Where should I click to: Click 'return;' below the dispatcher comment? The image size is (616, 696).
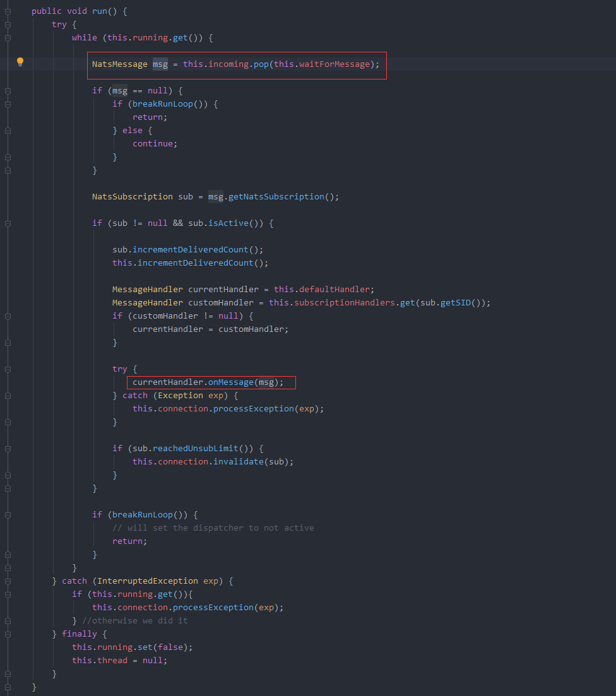(x=129, y=541)
